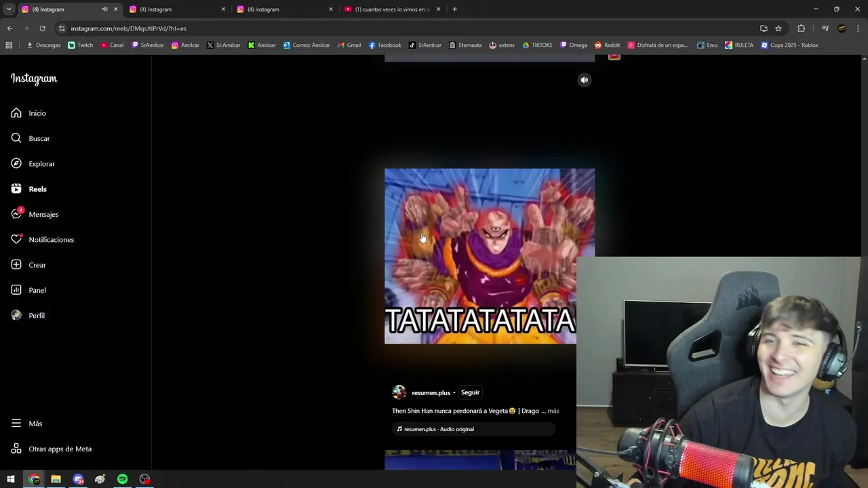Click the Instagram logo

34,79
